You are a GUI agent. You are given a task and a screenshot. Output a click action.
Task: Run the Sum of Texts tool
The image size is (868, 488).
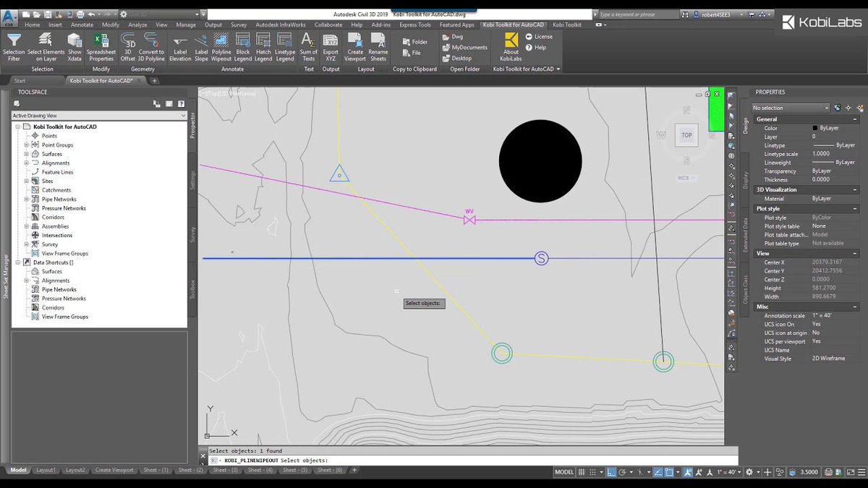point(309,47)
